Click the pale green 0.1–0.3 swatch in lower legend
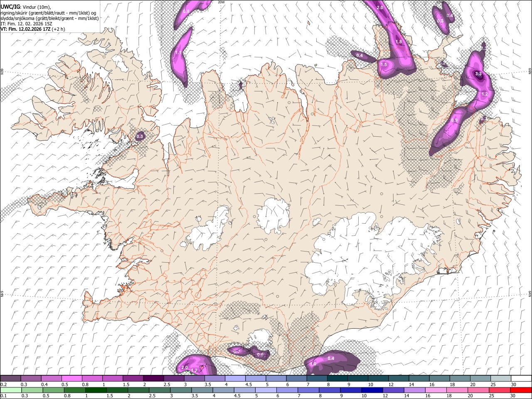This screenshot has height=399, width=532. click(11, 390)
